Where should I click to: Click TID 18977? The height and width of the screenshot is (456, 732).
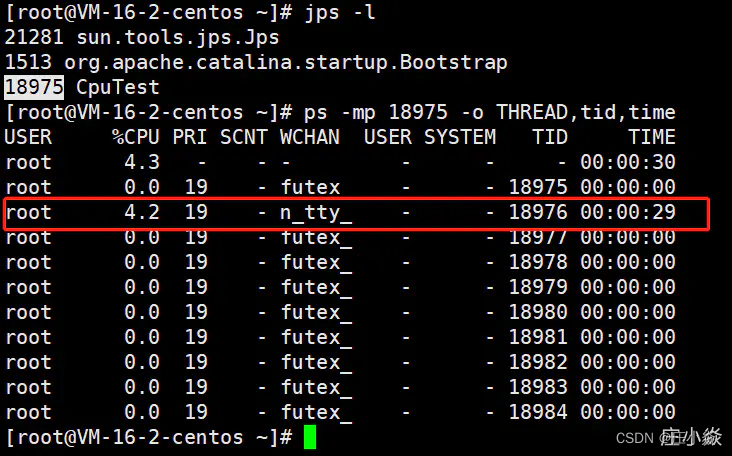click(538, 238)
